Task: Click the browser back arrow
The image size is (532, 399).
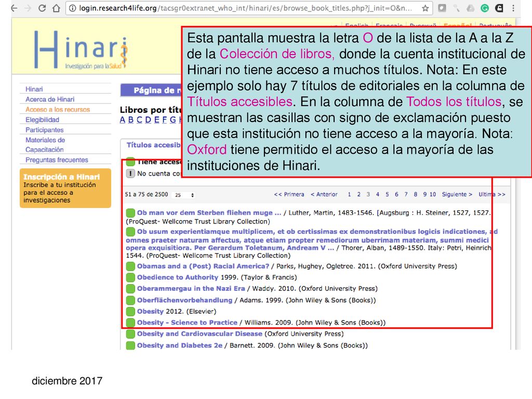Action: pos(14,8)
